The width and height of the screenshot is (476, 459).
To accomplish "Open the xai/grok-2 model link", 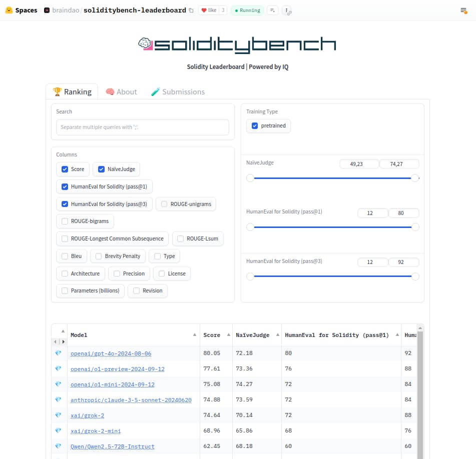I will pos(87,415).
